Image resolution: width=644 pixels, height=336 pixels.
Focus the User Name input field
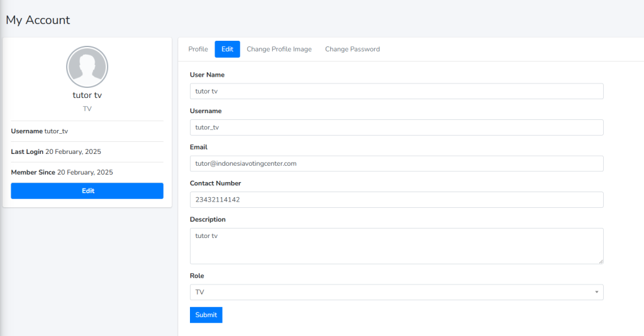(x=396, y=91)
